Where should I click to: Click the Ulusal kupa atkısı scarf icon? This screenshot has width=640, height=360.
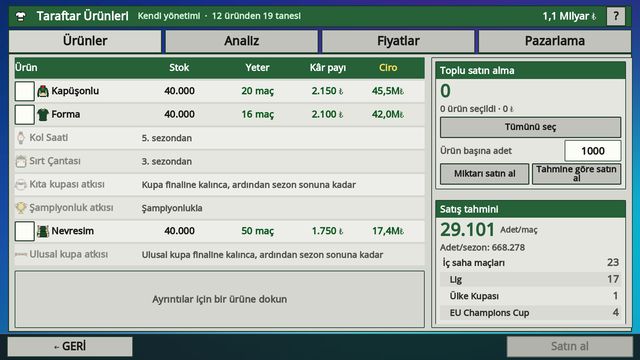pyautogui.click(x=21, y=254)
